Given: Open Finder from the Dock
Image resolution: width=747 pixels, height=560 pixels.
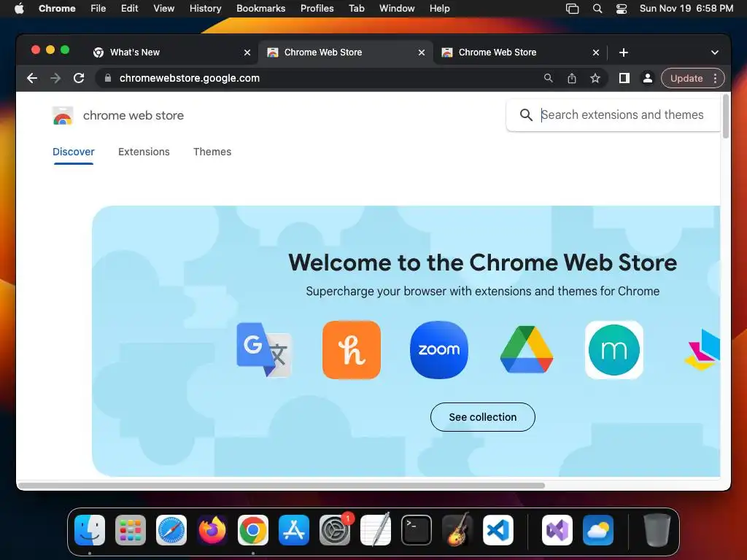Looking at the screenshot, I should pyautogui.click(x=90, y=529).
